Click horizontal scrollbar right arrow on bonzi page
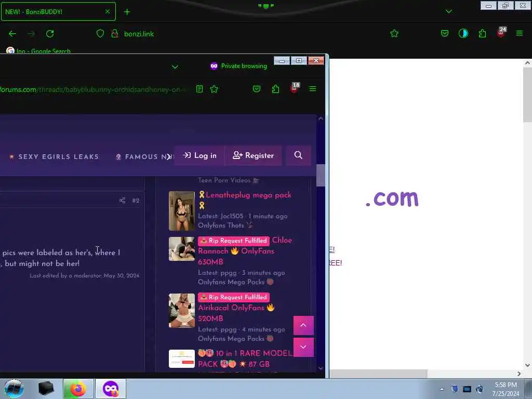 pos(519,374)
